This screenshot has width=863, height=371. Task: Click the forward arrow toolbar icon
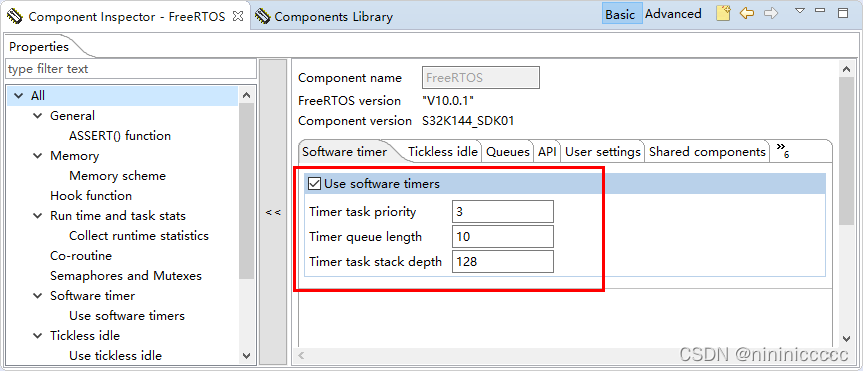[771, 13]
